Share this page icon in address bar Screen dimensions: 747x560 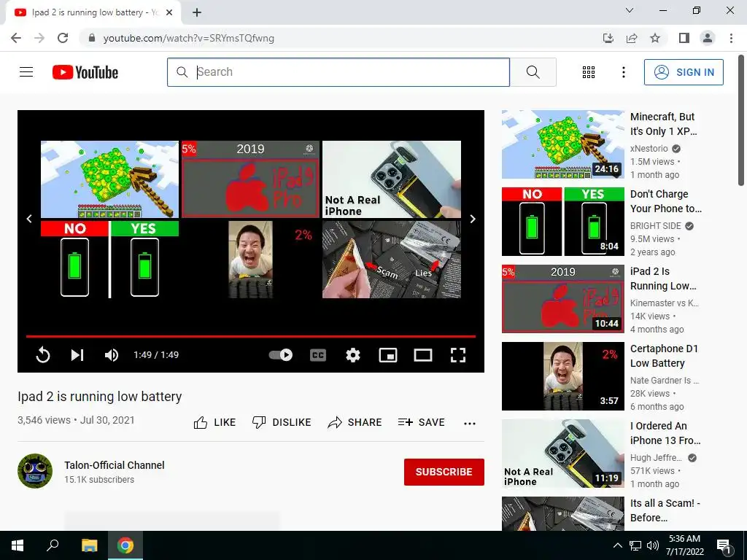tap(632, 38)
